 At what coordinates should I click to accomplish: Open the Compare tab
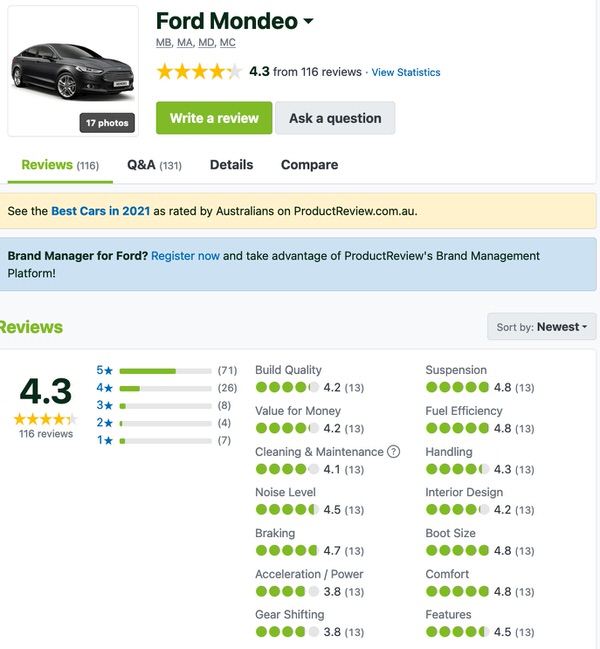(x=310, y=165)
